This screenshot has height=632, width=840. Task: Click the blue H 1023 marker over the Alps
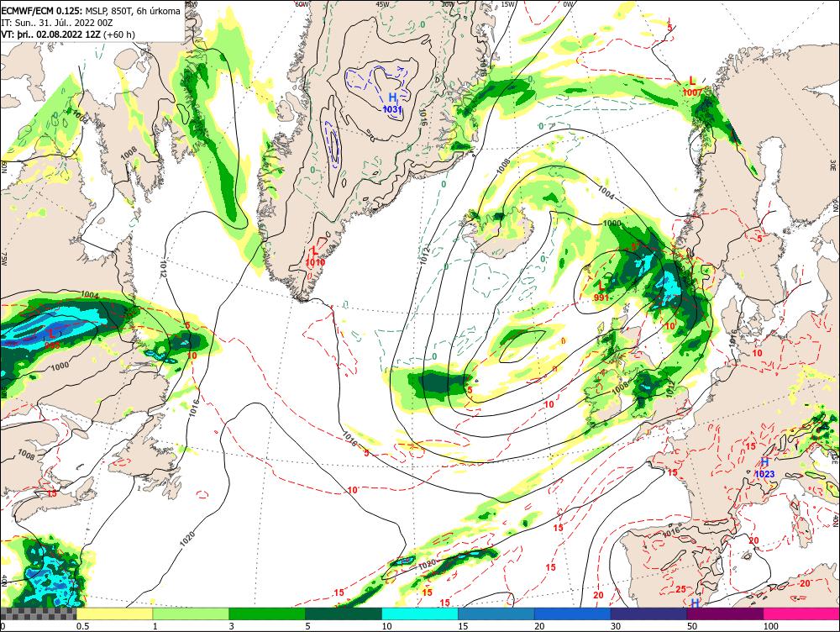(764, 468)
